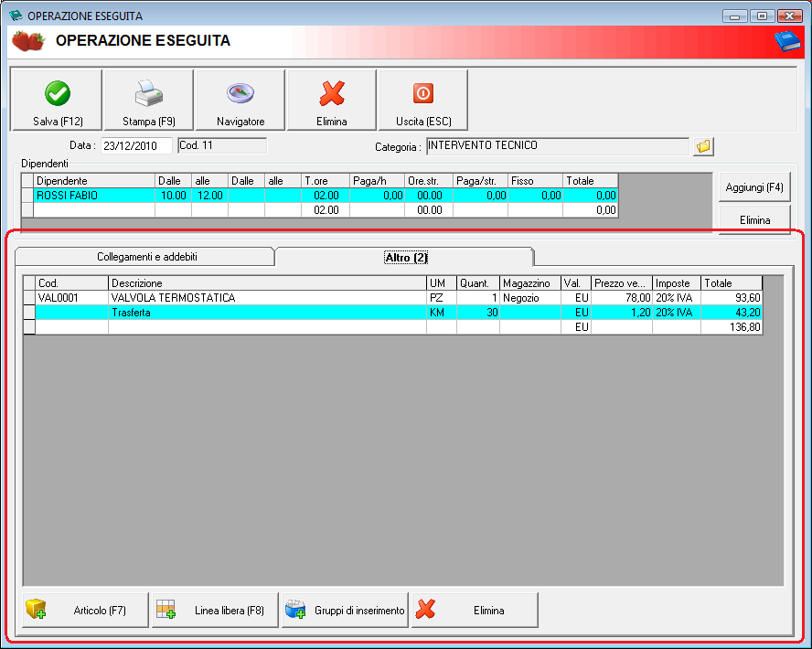Click the Paga/str. column header

[480, 181]
